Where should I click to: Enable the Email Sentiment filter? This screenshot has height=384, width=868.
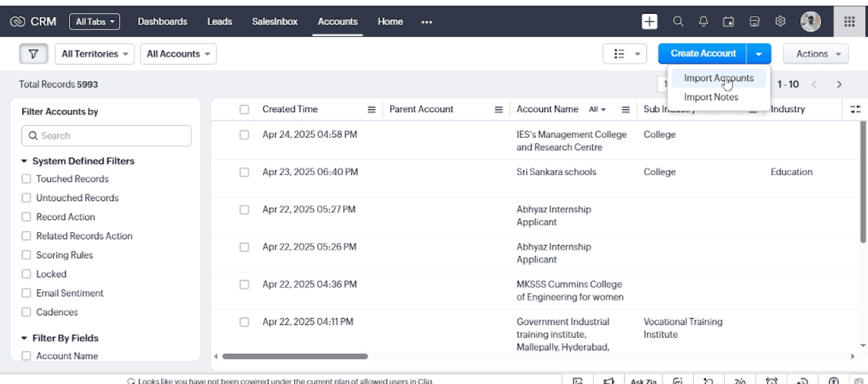pos(26,293)
